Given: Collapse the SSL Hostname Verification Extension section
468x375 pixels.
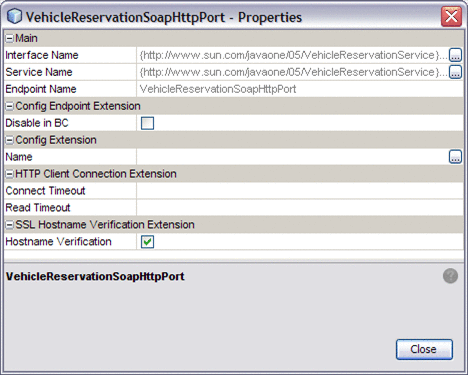Looking at the screenshot, I should (10, 225).
